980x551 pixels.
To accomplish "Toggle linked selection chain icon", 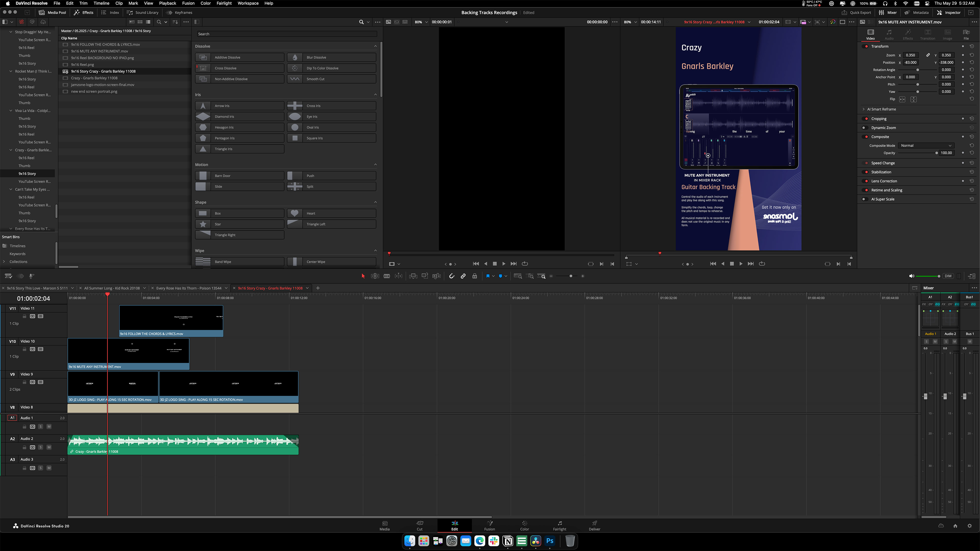I will pos(463,276).
